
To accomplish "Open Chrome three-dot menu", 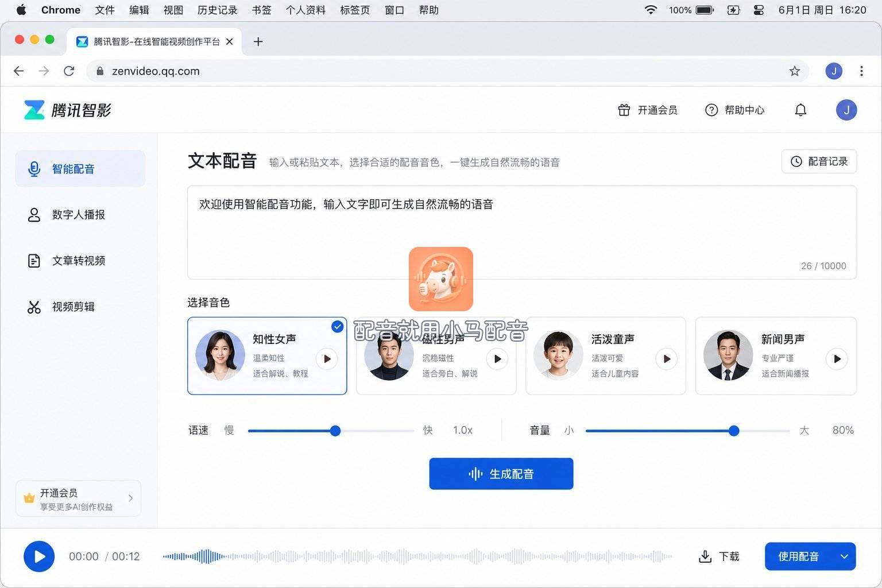I will (x=861, y=71).
